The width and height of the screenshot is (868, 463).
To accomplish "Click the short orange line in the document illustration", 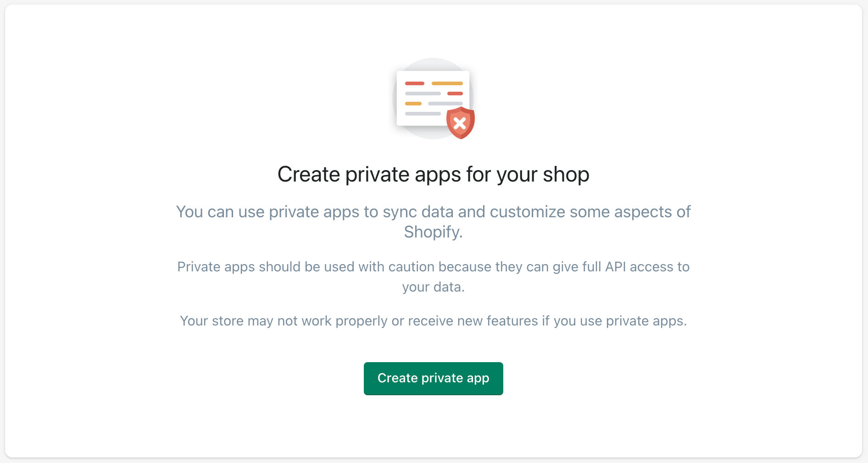I will click(x=413, y=104).
